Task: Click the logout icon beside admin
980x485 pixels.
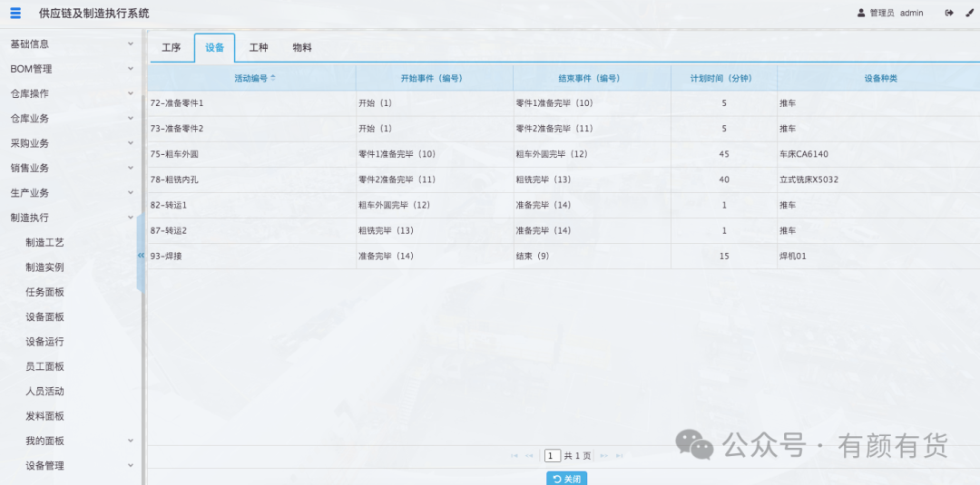Action: coord(949,13)
